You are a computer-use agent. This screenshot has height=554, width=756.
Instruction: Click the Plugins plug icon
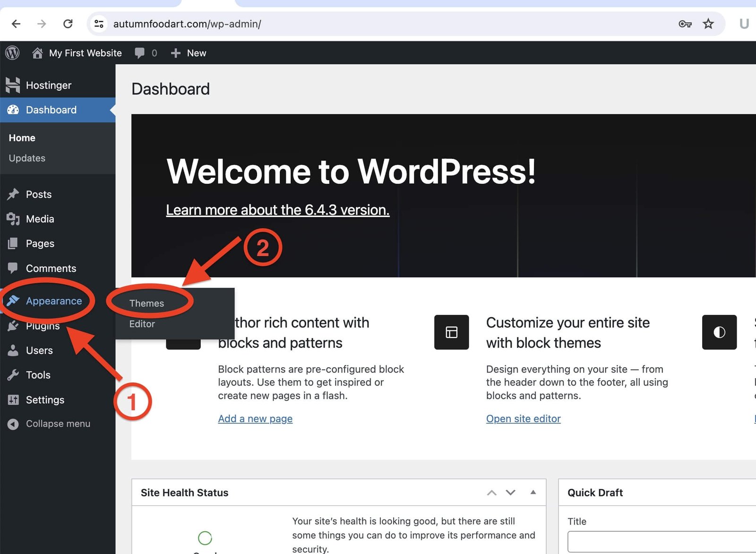[13, 326]
